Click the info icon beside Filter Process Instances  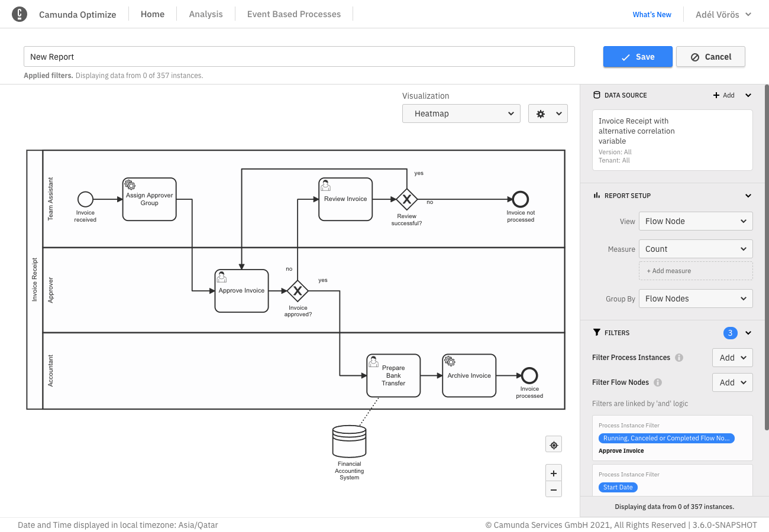[x=678, y=357]
